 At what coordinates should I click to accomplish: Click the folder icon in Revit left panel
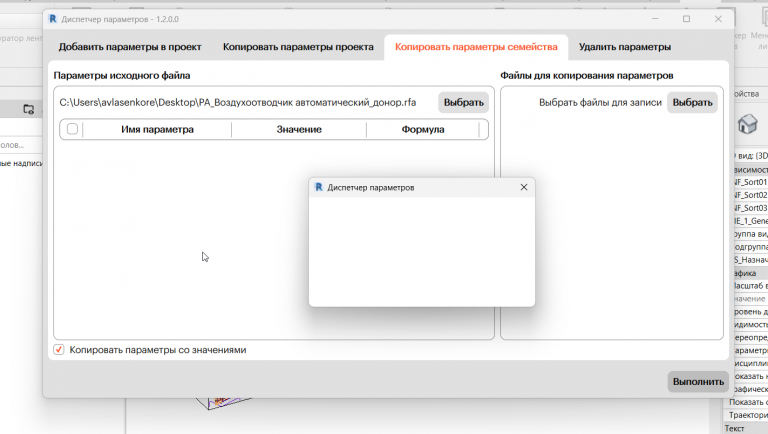28,109
